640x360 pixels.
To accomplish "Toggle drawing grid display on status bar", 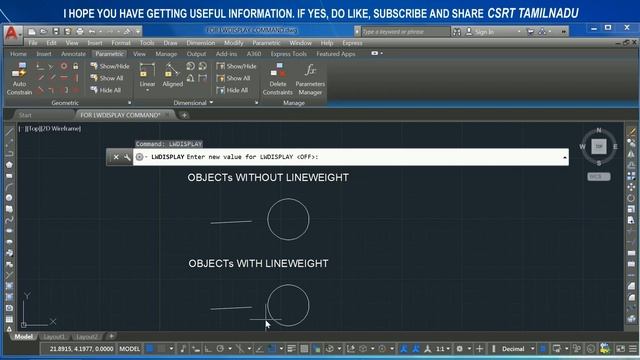I will pos(150,349).
